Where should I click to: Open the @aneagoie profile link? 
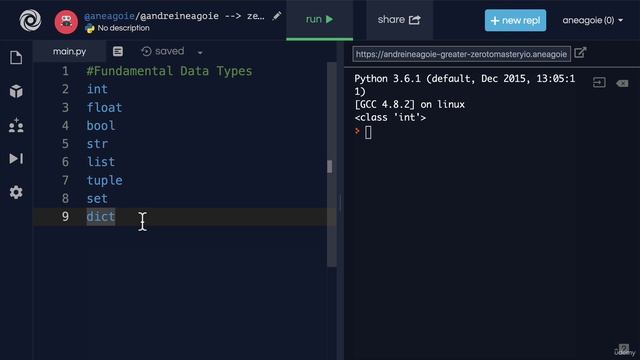109,16
